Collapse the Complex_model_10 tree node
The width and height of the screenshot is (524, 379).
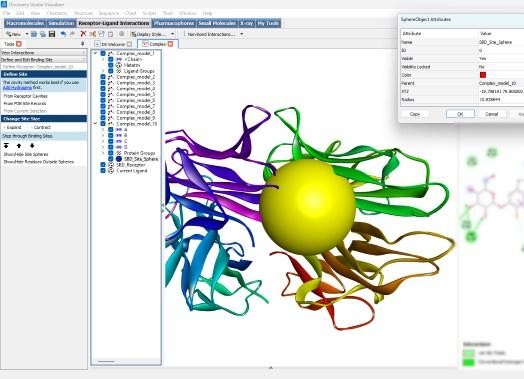click(96, 124)
